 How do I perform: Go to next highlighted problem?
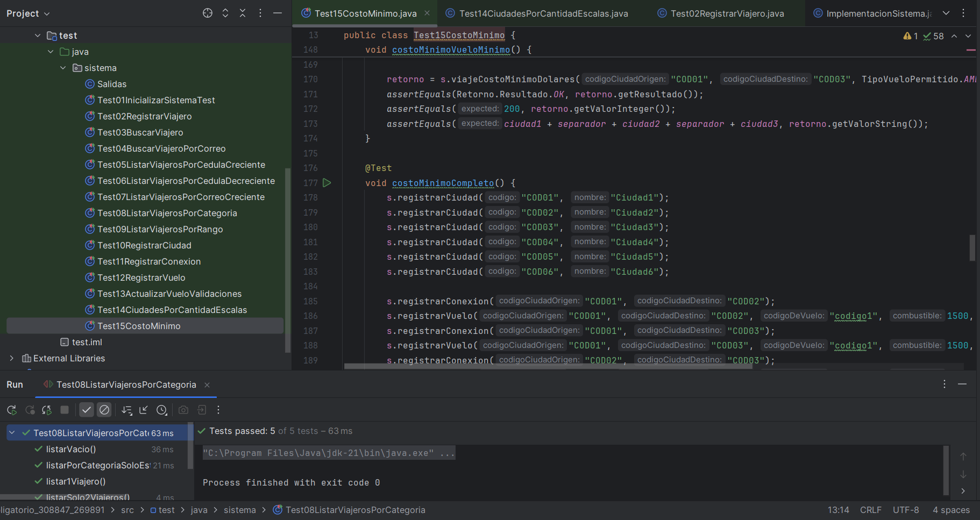pos(968,36)
